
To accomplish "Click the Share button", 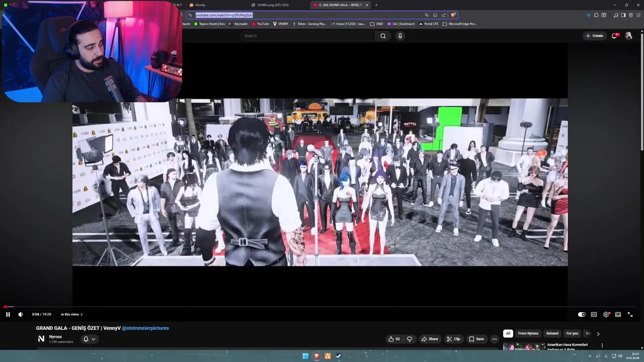I will point(429,339).
